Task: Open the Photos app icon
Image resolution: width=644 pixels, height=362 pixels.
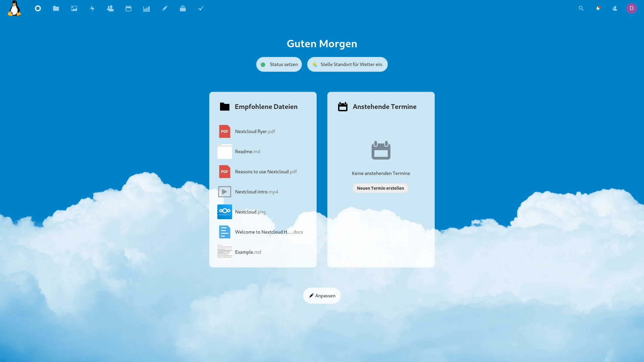Action: (x=74, y=8)
